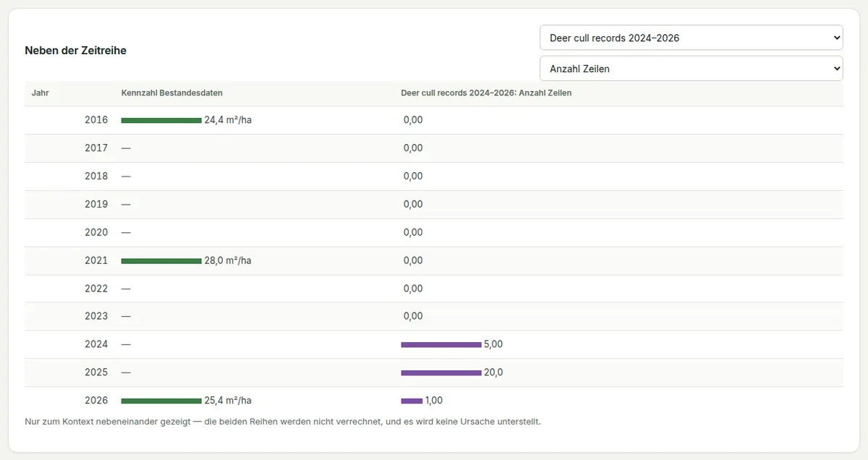This screenshot has width=868, height=460.
Task: Select the year cell 2025
Action: click(x=96, y=372)
